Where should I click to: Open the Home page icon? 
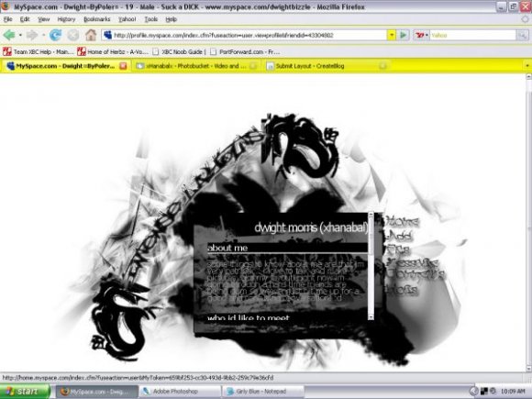coord(91,35)
